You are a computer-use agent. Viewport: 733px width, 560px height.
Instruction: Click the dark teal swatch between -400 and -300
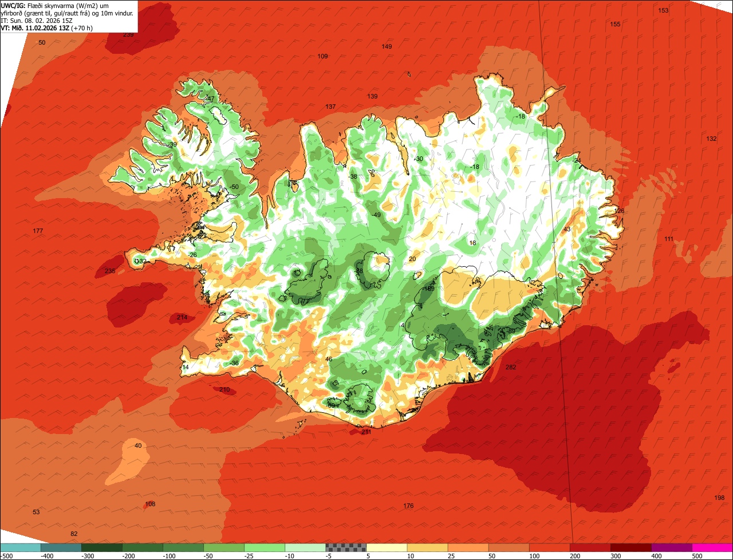point(61,547)
